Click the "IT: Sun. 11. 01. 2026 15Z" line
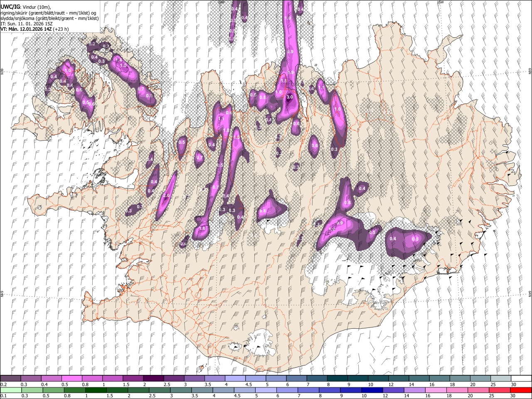The width and height of the screenshot is (532, 399). point(26,24)
